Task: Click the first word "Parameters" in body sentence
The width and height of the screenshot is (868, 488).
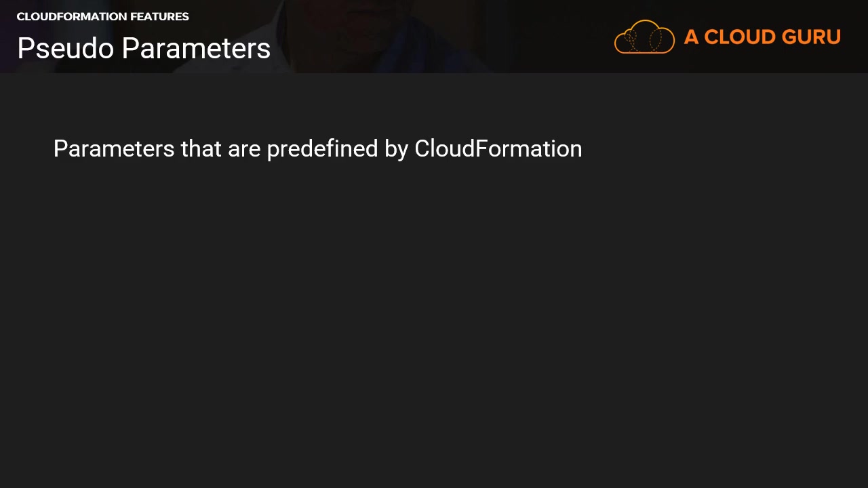Action: 113,148
